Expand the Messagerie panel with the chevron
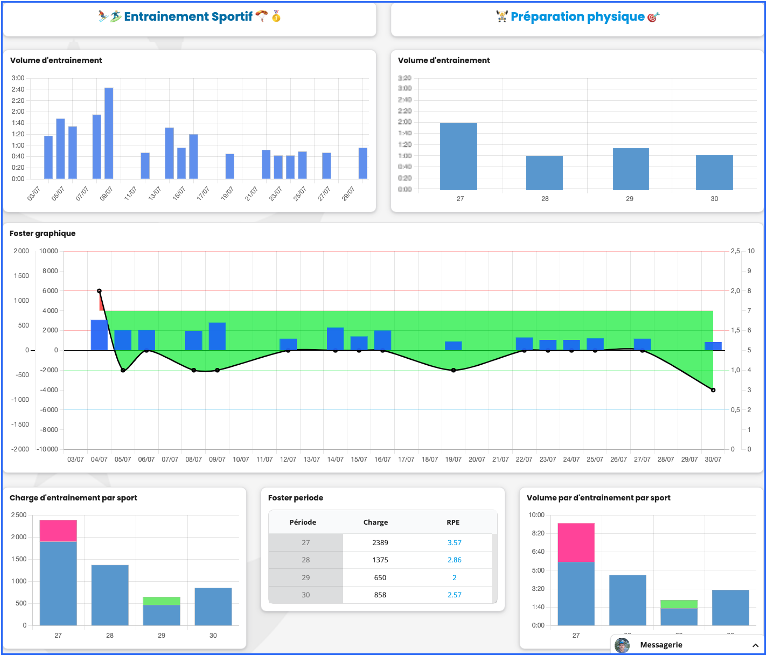The width and height of the screenshot is (767, 656). (x=754, y=646)
